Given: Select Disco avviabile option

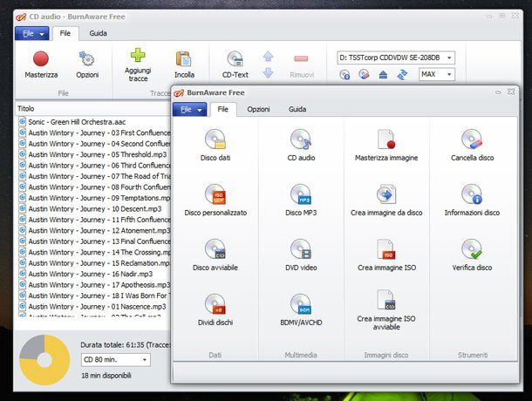Looking at the screenshot, I should tap(215, 254).
